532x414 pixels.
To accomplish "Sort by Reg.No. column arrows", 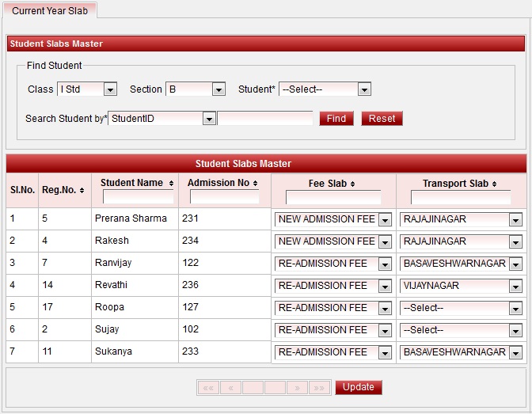I will 82,190.
